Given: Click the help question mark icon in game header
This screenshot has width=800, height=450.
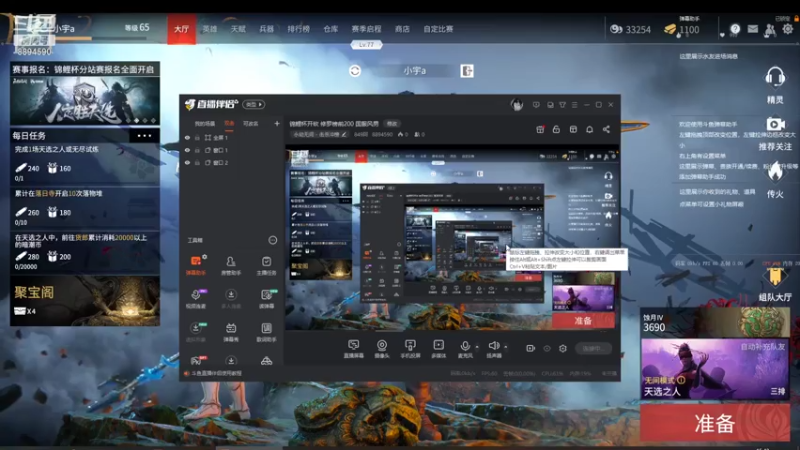Looking at the screenshot, I should point(735,29).
